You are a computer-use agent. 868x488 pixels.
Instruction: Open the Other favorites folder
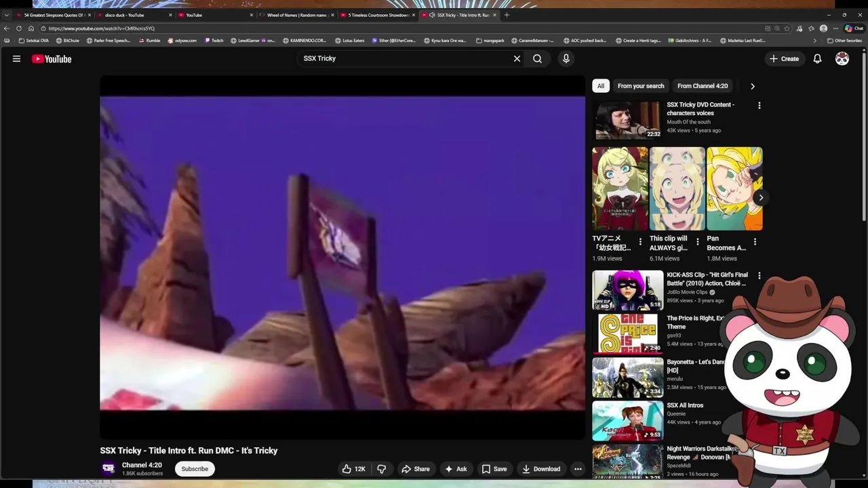[x=844, y=41]
